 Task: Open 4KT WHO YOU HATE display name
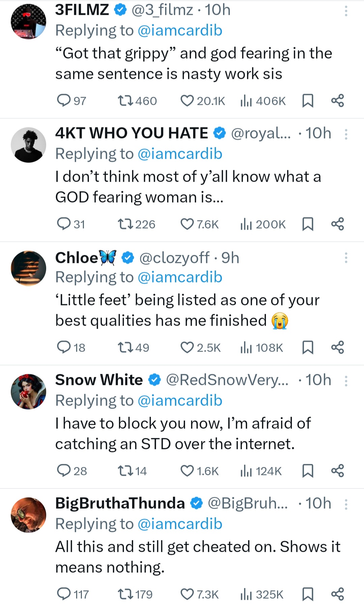131,133
